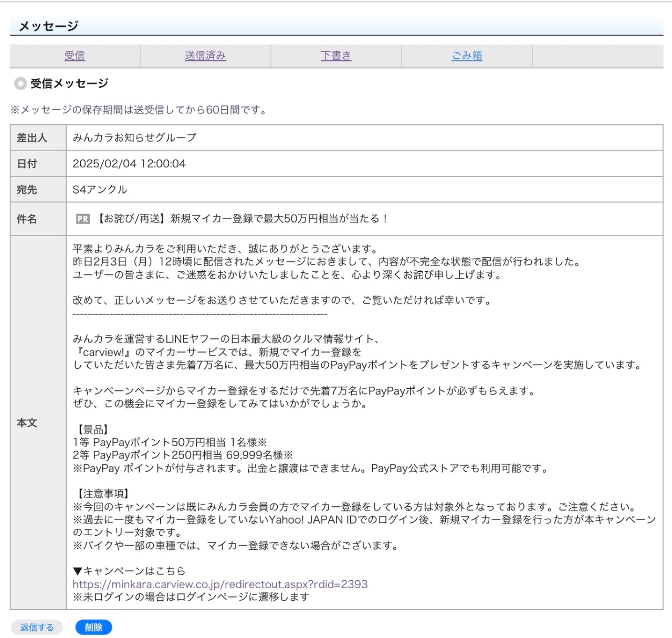Click the circle icon beside 受信メッセージ
672x638 pixels.
tap(20, 83)
